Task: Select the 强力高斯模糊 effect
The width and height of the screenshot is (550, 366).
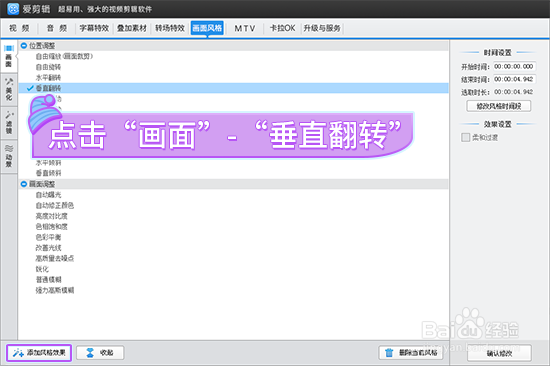Action: coord(55,290)
